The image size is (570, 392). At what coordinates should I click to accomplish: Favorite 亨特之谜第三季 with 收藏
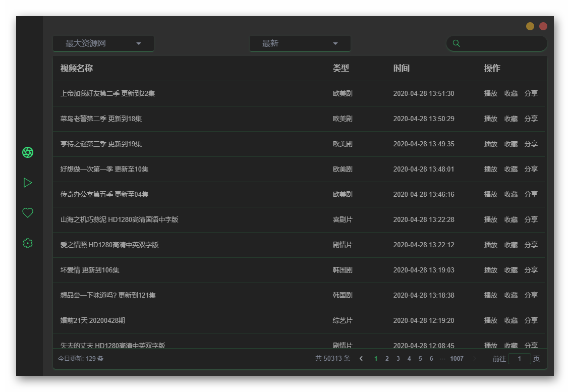point(511,144)
